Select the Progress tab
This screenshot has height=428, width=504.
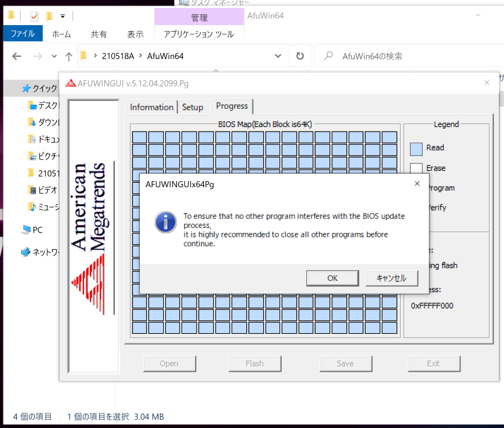[232, 106]
